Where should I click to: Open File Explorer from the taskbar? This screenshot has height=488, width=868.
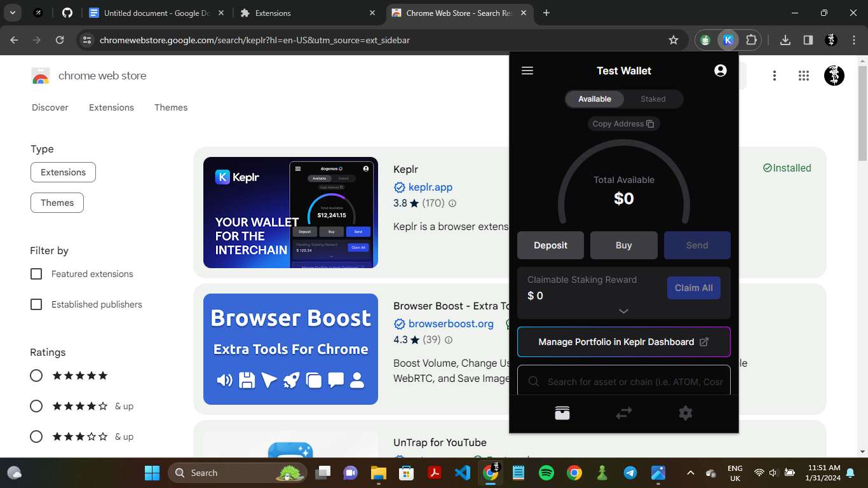point(379,473)
